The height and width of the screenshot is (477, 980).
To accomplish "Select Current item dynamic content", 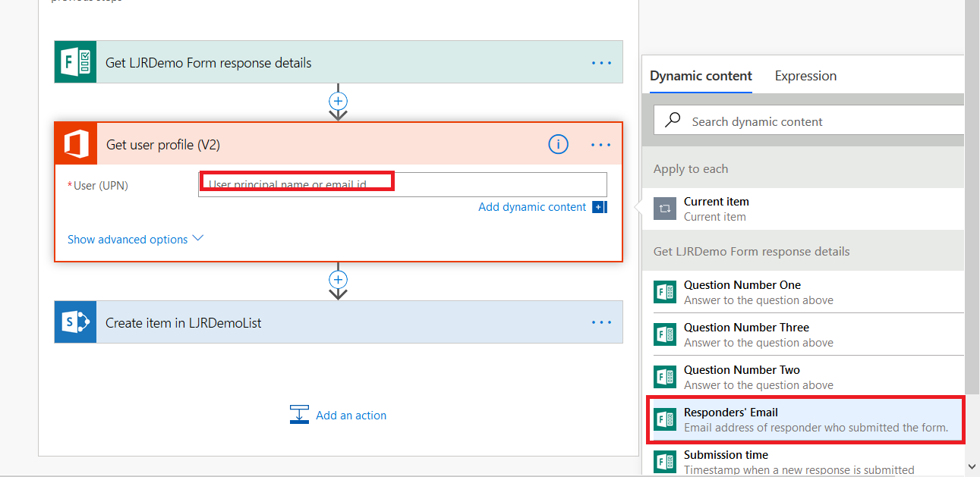I will [803, 209].
